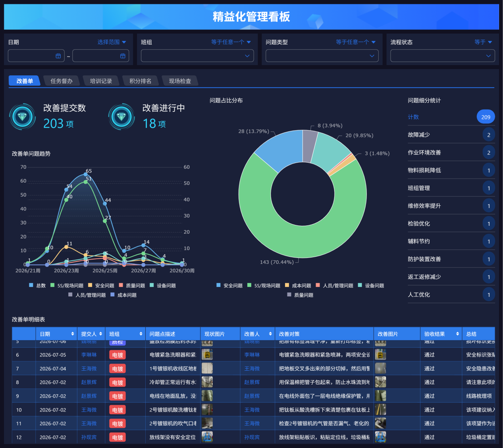Toggle 人员/管理问题 in the pie chart legend
Image resolution: width=503 pixels, height=448 pixels.
point(334,285)
